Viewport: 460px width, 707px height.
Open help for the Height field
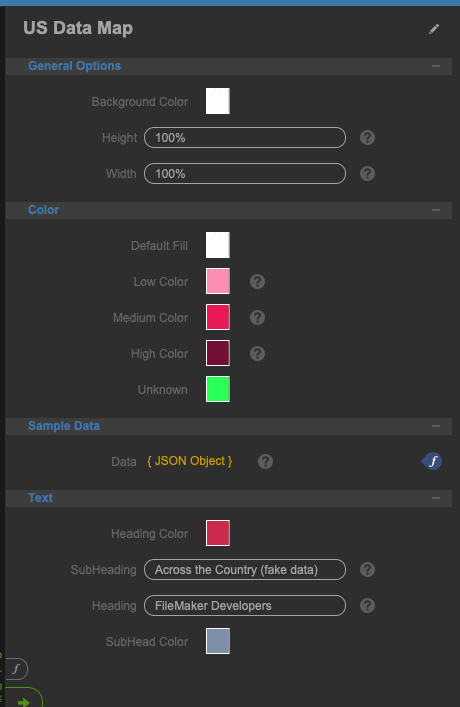pos(368,138)
